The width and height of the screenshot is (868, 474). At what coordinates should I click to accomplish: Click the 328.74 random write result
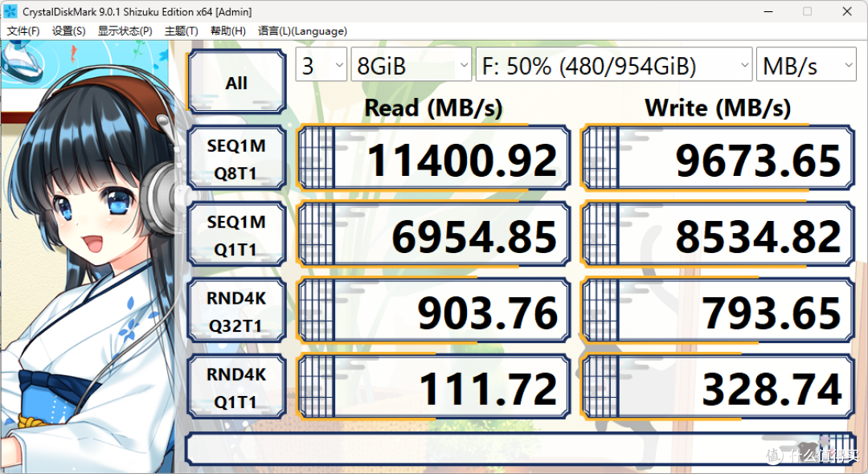[718, 388]
